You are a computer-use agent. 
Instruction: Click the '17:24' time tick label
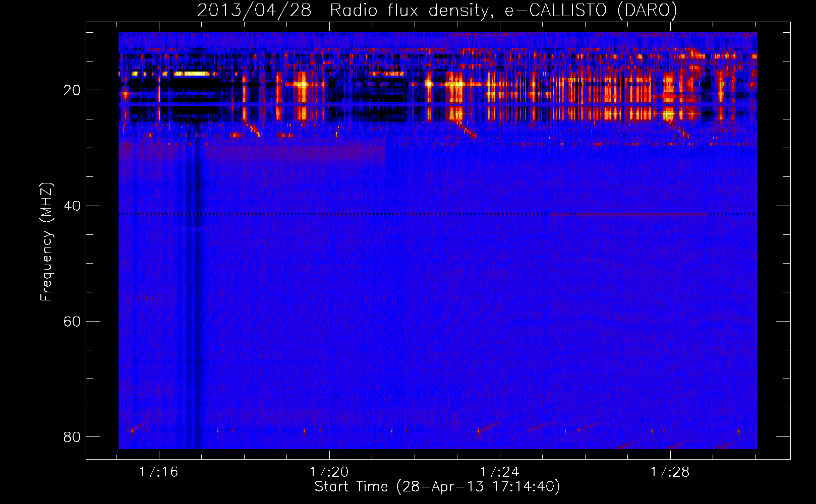499,472
